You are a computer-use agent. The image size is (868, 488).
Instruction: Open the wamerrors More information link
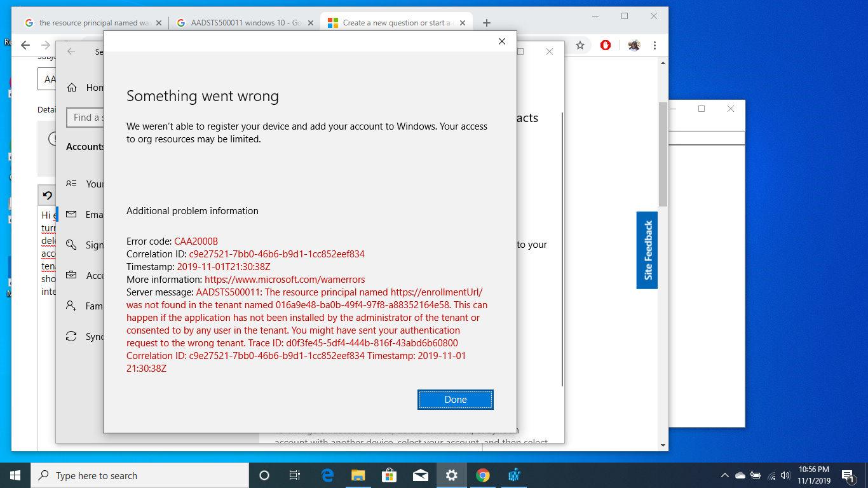click(285, 280)
